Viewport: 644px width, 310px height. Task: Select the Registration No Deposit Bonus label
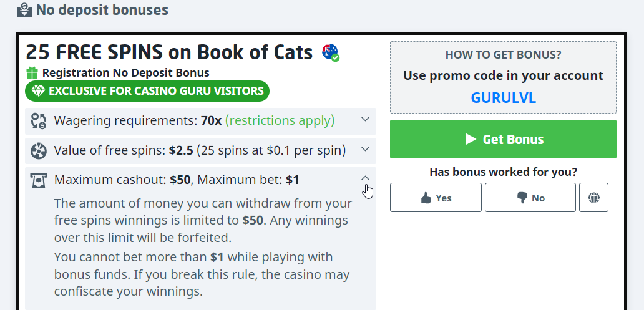(125, 73)
